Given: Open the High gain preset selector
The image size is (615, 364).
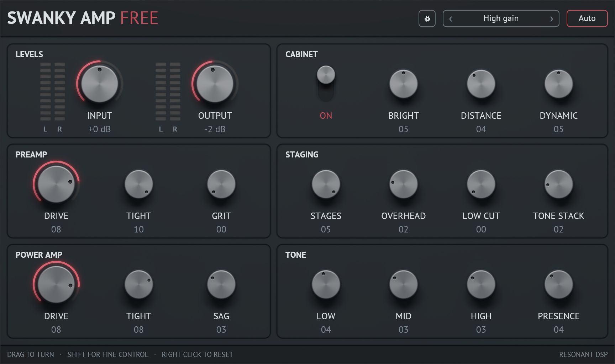Looking at the screenshot, I should pyautogui.click(x=501, y=18).
